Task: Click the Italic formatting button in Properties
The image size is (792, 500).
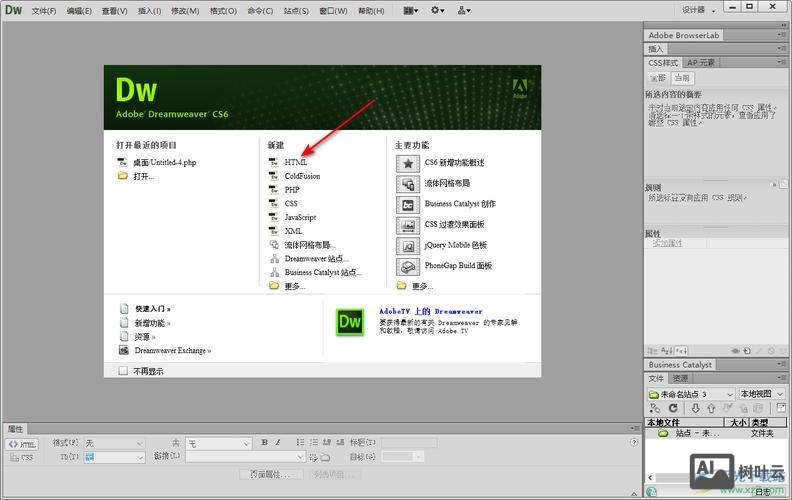Action: click(278, 442)
